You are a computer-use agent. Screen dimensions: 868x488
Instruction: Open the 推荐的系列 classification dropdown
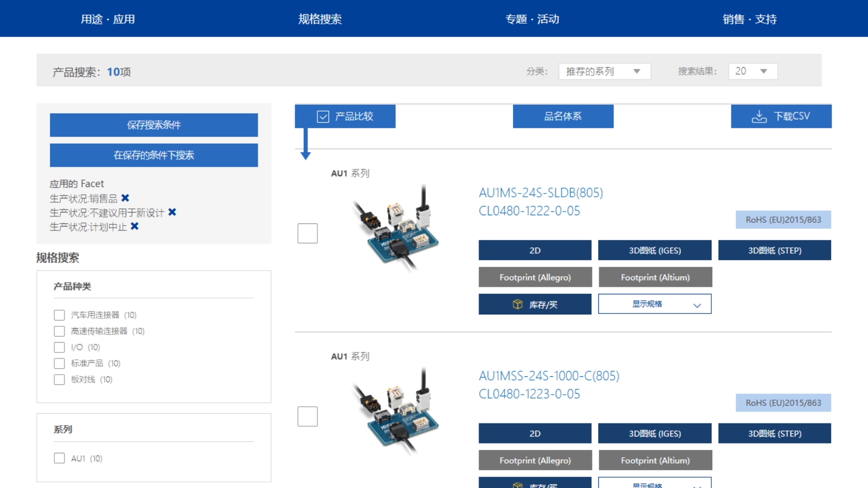click(x=604, y=71)
